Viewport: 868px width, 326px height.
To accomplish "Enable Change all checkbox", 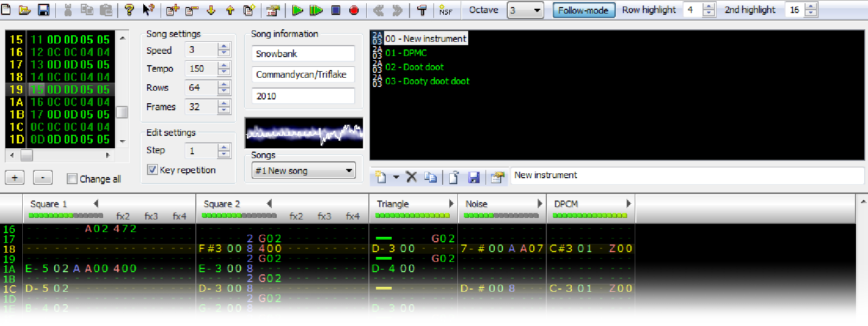I will click(x=72, y=178).
